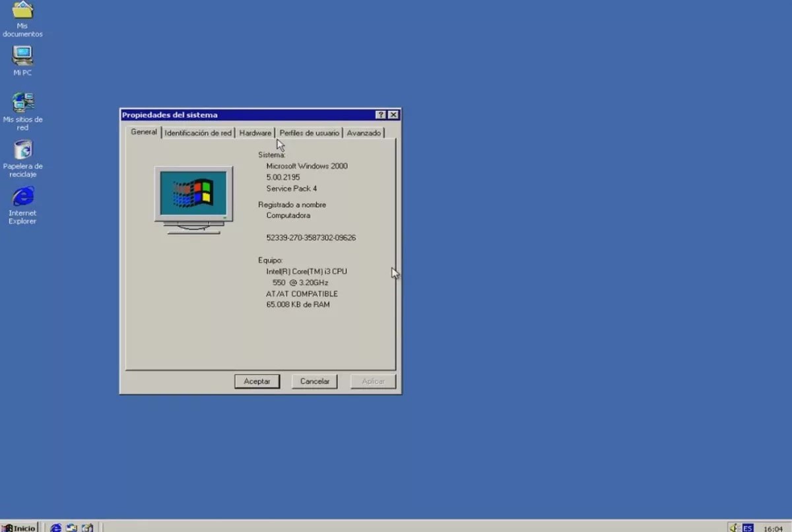Click the 65.008 KB de RAM text
This screenshot has height=532, width=792.
point(298,305)
